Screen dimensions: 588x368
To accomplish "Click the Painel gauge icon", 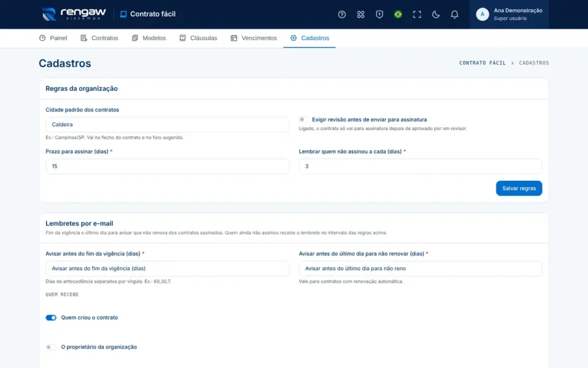I will coord(42,38).
